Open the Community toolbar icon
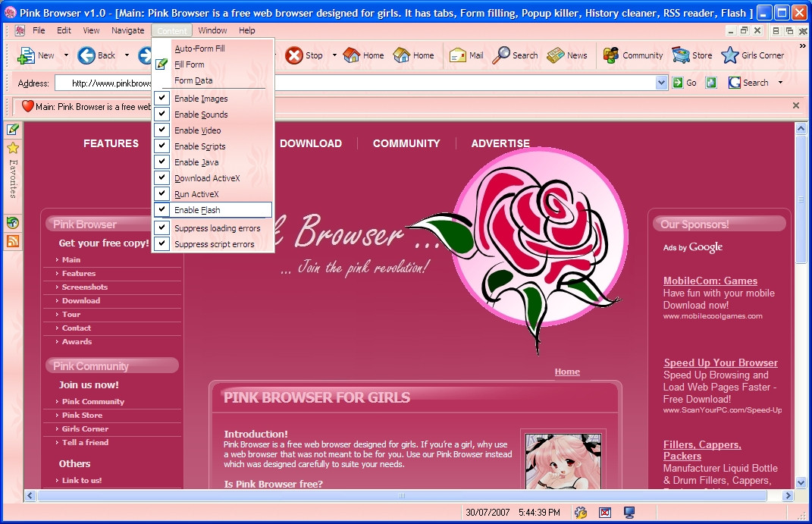 [611, 55]
